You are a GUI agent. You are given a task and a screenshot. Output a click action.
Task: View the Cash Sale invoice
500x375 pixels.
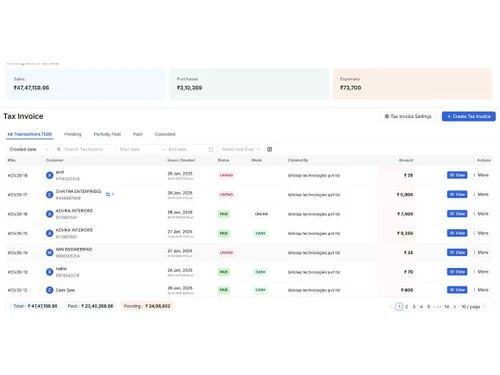tap(457, 290)
